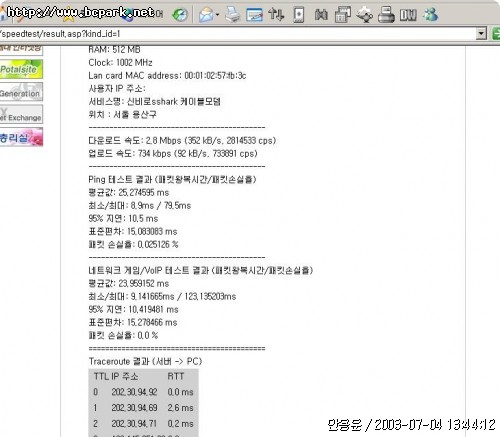Click the ping average '25.274595 ms' line
Image resolution: width=500 pixels, height=437 pixels.
[129, 193]
